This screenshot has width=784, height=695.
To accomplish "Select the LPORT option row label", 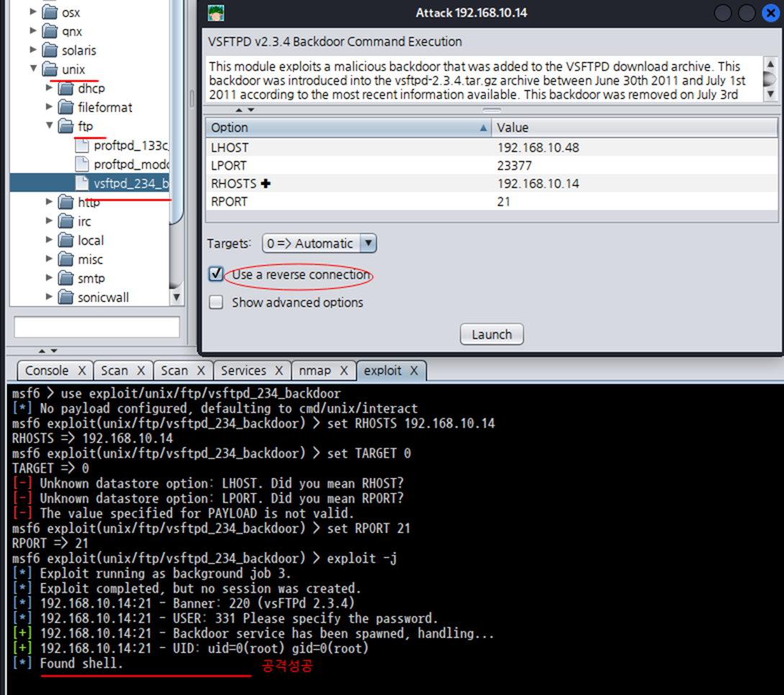I will (229, 165).
